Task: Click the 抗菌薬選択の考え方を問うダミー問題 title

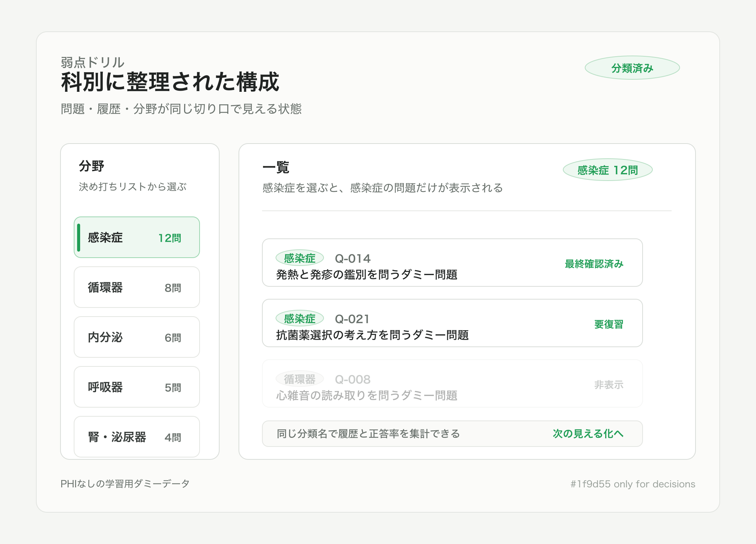Action: coord(372,335)
